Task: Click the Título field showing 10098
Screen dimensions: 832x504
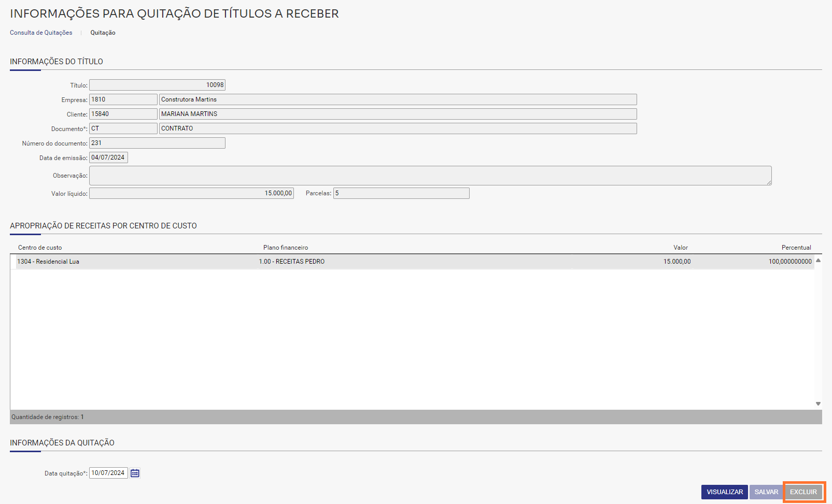Action: click(x=157, y=85)
